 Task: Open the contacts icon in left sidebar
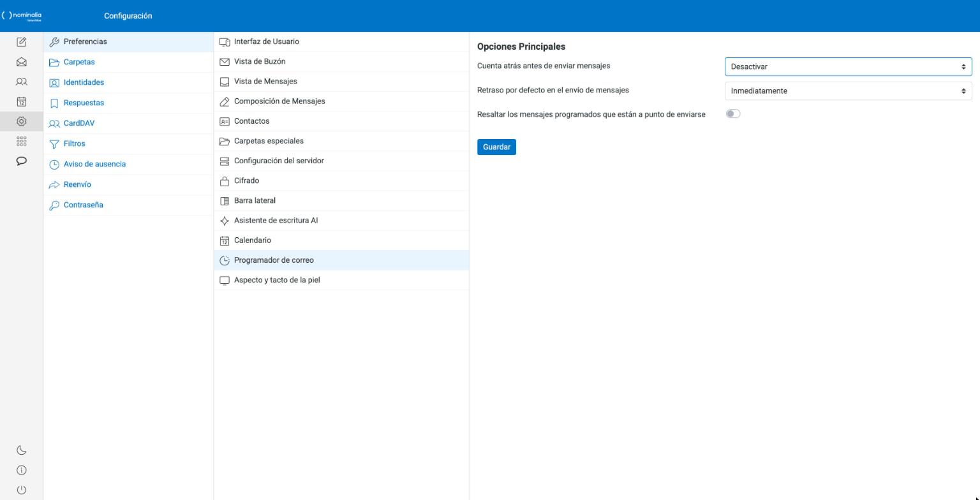[x=21, y=82]
